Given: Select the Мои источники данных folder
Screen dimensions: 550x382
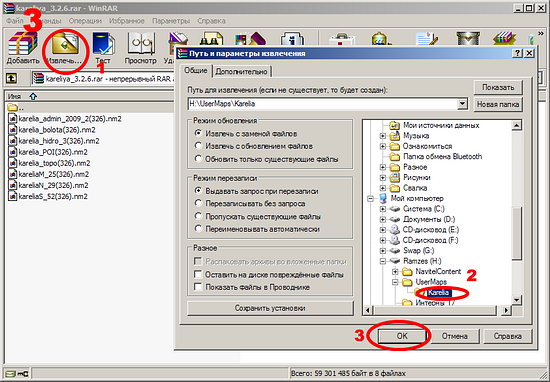Looking at the screenshot, I should coord(441,125).
